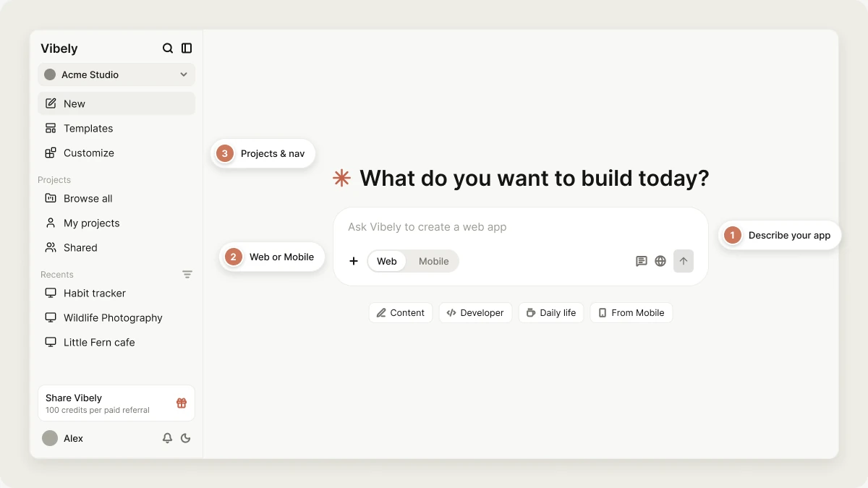Choose the Daily life suggestion chip

pyautogui.click(x=551, y=312)
